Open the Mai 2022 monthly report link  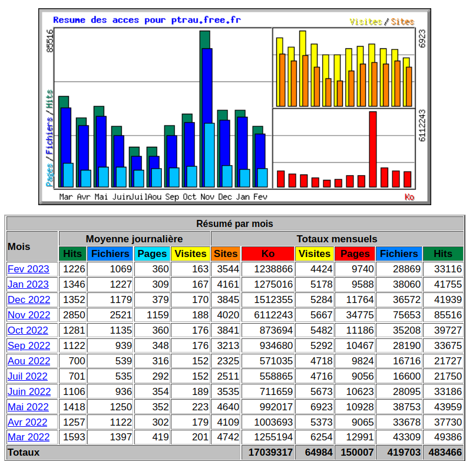28,407
